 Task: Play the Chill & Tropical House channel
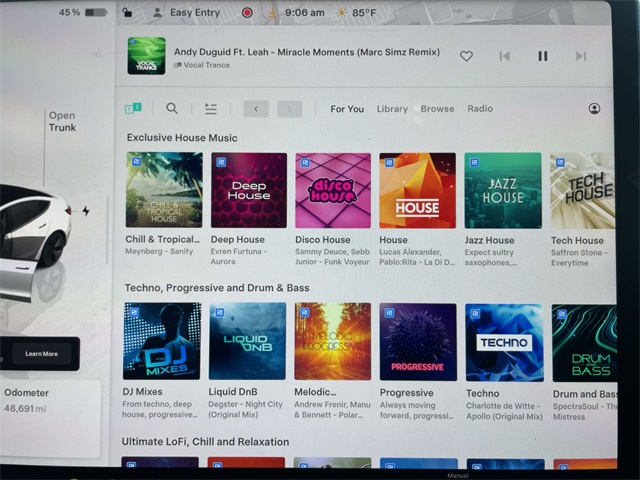tap(164, 190)
